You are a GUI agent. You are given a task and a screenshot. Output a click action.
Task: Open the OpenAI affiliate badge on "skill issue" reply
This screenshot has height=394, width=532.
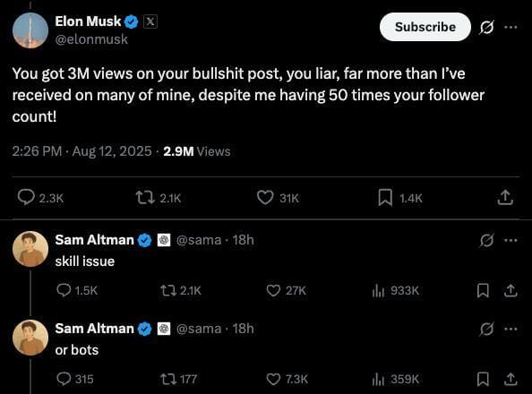click(x=164, y=240)
